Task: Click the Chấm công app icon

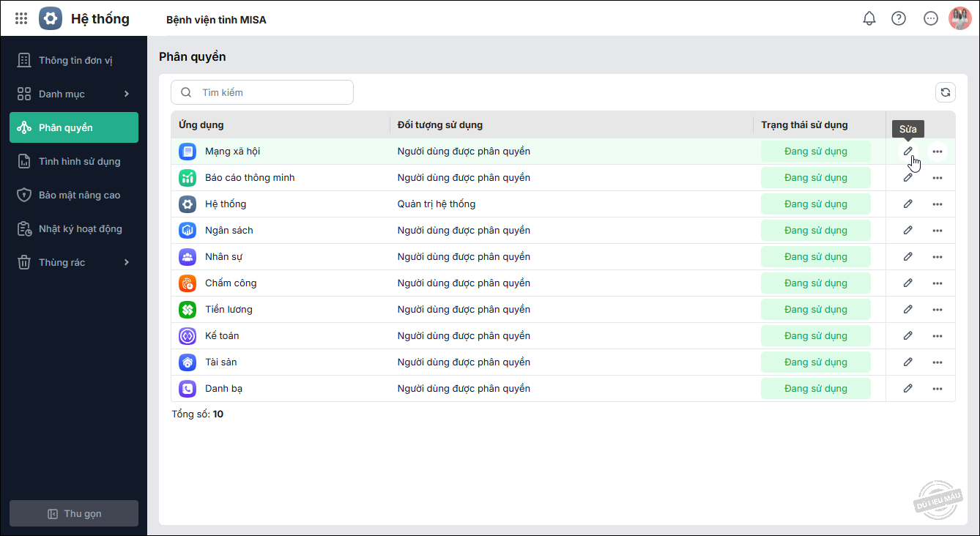Action: 188,283
